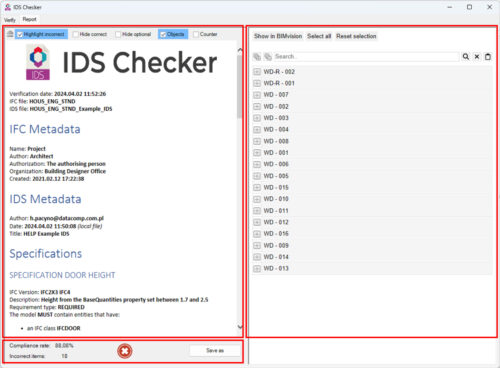Click the report scrollbar up arrow
This screenshot has width=500, height=368.
[x=240, y=50]
